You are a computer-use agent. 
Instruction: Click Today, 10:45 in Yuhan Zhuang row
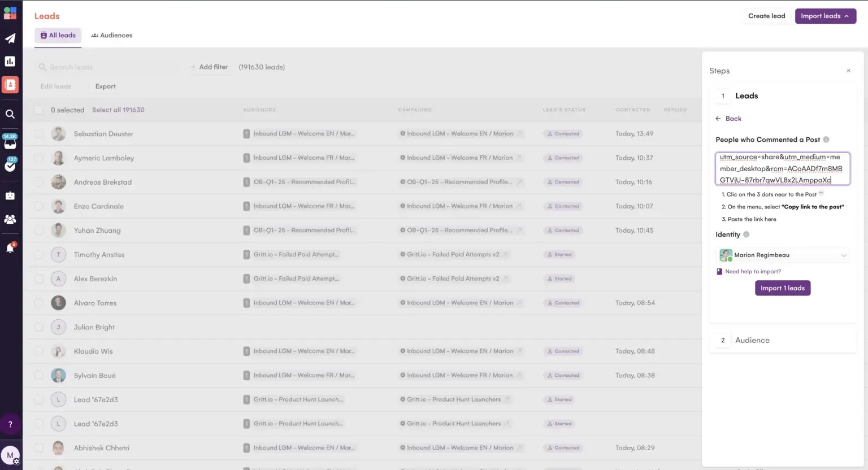(x=634, y=230)
